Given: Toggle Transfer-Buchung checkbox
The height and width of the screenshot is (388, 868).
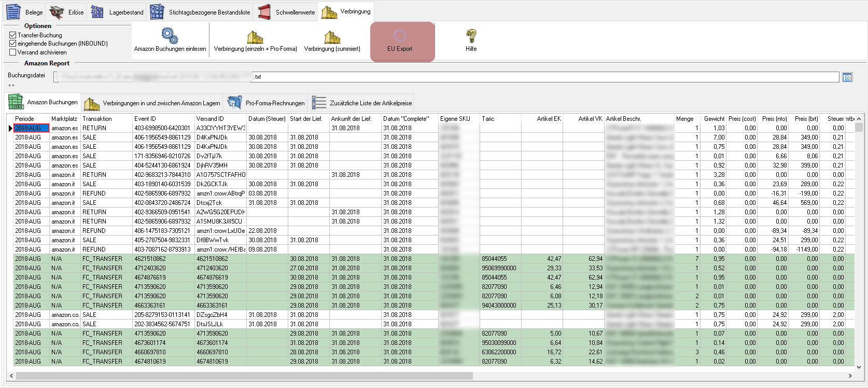Looking at the screenshot, I should (x=13, y=35).
